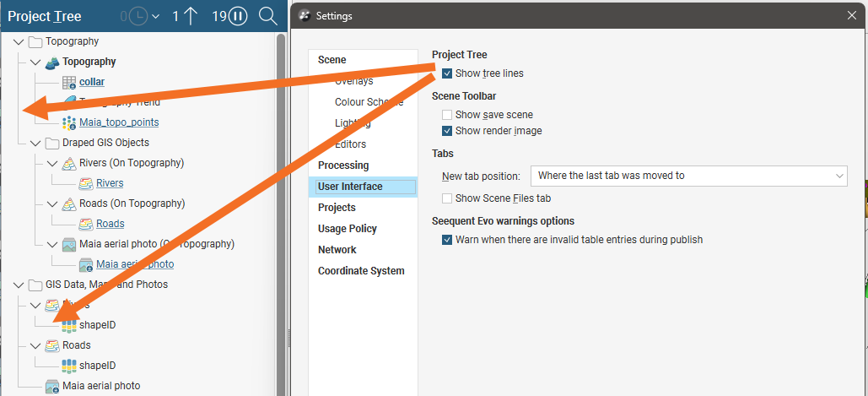Toggle Show Scene Files tab checkbox
Viewport: 868px width, 396px height.
(x=447, y=198)
